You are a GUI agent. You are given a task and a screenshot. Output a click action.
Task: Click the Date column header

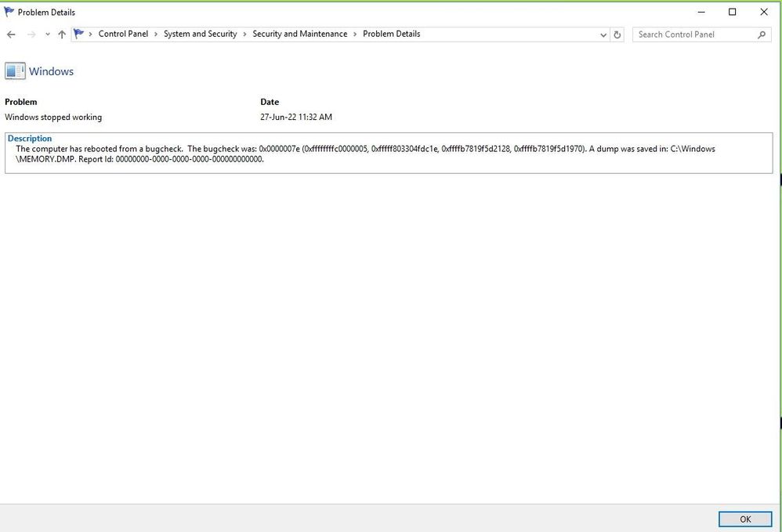click(270, 102)
